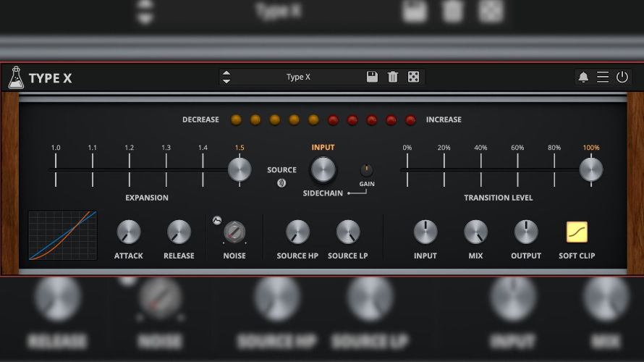Open the hamburger menu
This screenshot has width=644, height=362.
[x=603, y=77]
